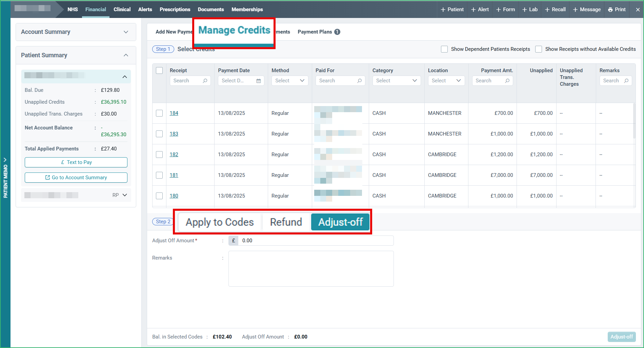Click the Receipt search field
Viewport: 644px width, 348px height.
190,81
